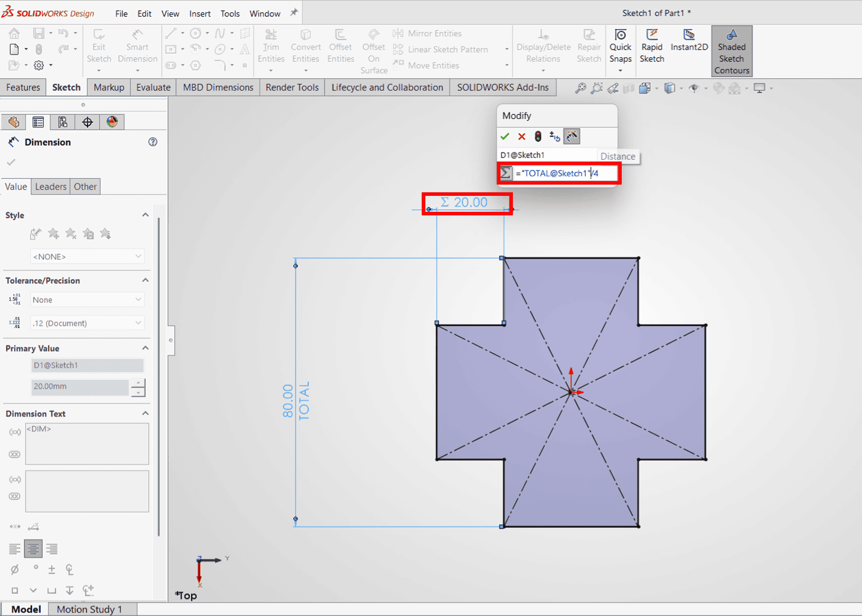Click the Previous View icon
Viewport: 862px width, 616px height.
point(613,88)
